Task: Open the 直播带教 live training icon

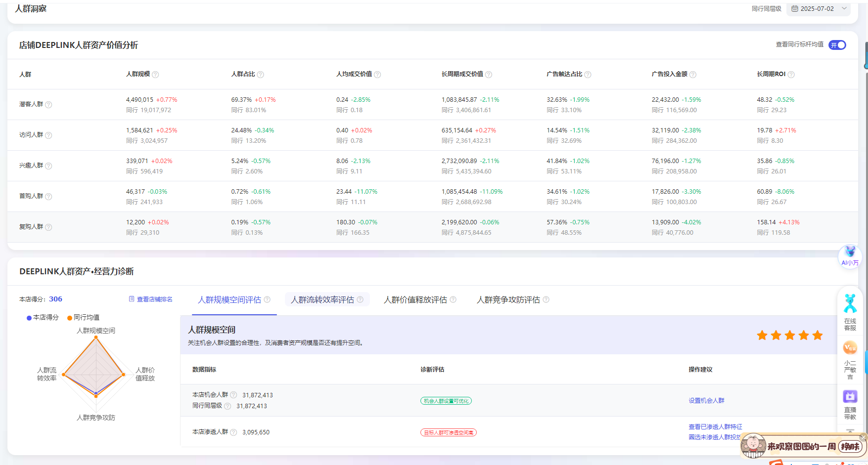Action: pos(850,404)
